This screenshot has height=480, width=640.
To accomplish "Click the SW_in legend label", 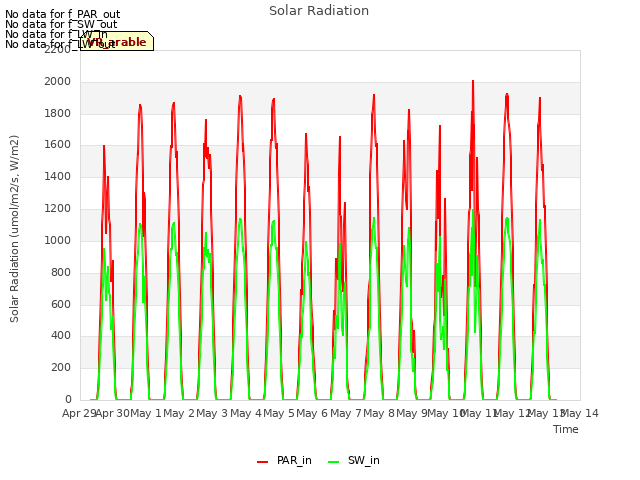I will pyautogui.click(x=364, y=460).
